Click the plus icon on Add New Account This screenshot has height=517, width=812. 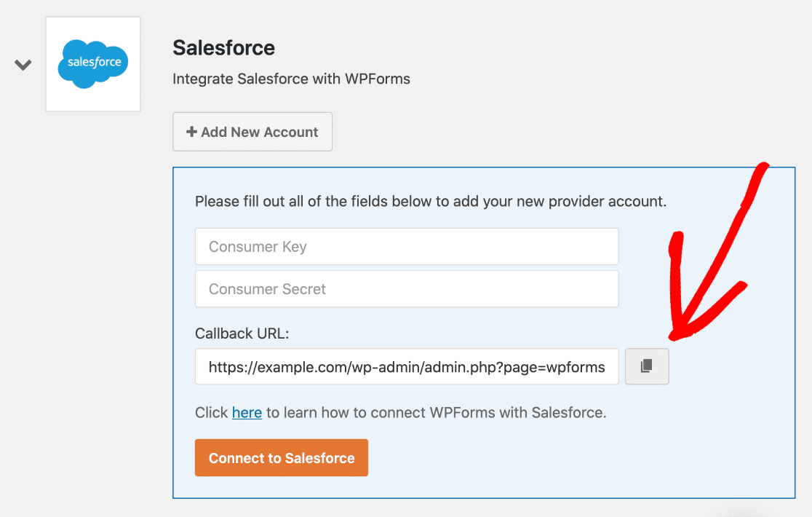[x=191, y=132]
